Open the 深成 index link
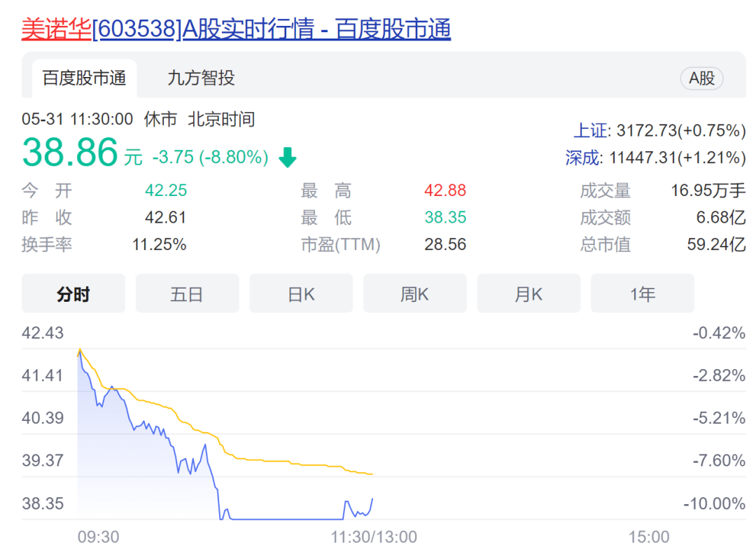756x549 pixels. [582, 158]
